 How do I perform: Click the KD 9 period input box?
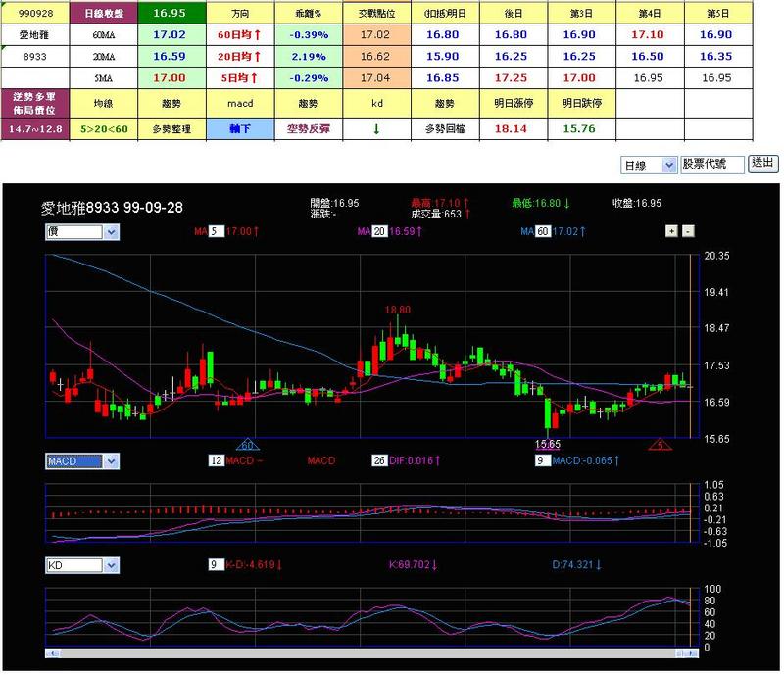[x=217, y=564]
